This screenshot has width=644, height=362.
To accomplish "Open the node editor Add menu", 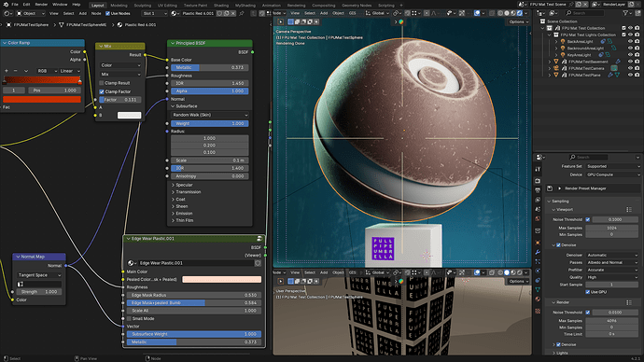I will [x=82, y=13].
